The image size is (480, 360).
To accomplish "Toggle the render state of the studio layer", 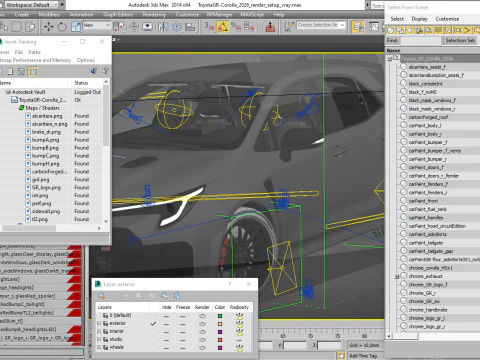I will point(202,339).
